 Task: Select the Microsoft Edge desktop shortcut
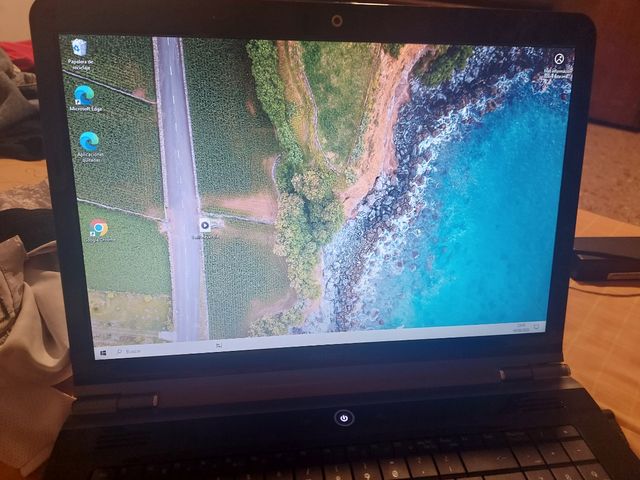(84, 94)
